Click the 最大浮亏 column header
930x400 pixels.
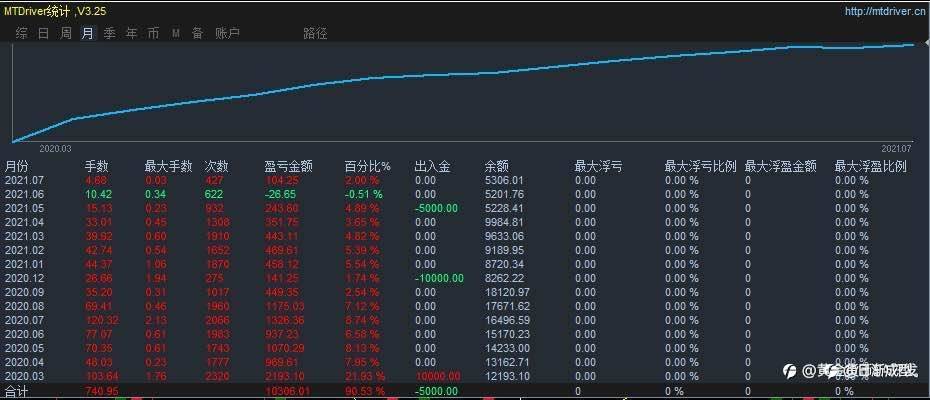[x=598, y=166]
